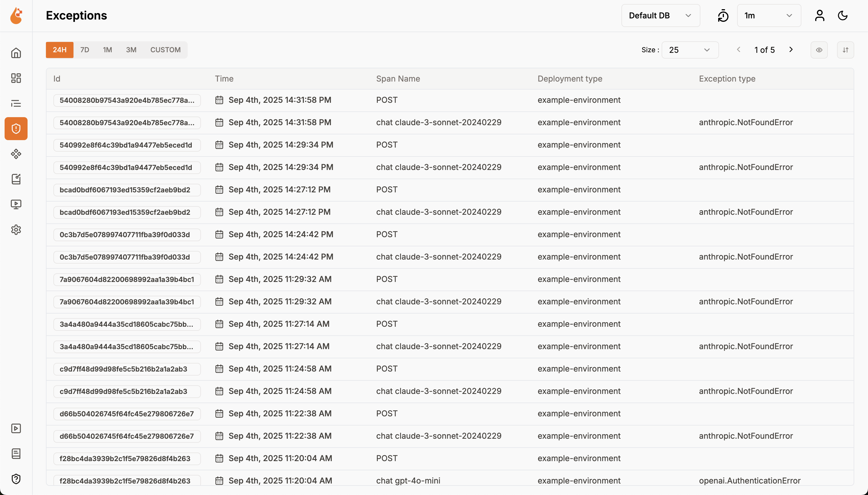868x495 pixels.
Task: Click the Id column header
Action: pyautogui.click(x=57, y=79)
